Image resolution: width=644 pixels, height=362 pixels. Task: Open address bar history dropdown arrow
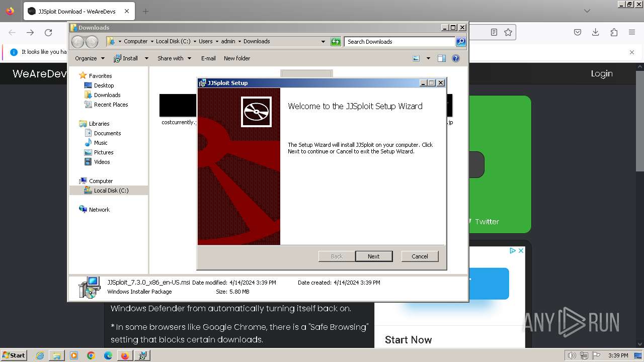click(x=323, y=42)
